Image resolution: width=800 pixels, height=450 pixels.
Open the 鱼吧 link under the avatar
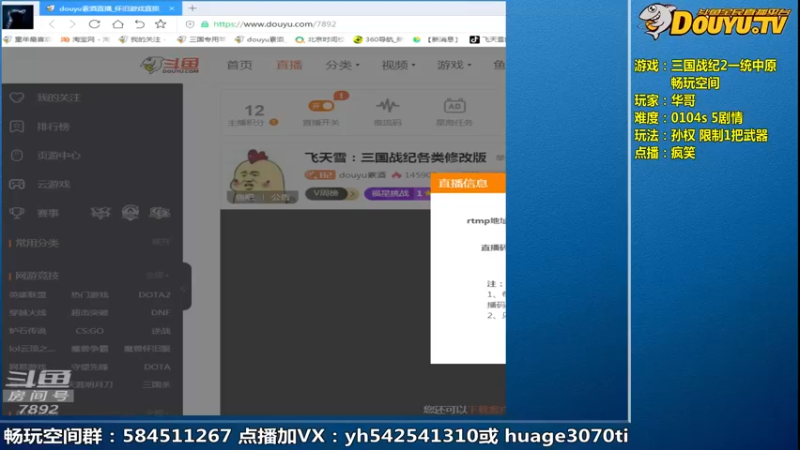(244, 197)
